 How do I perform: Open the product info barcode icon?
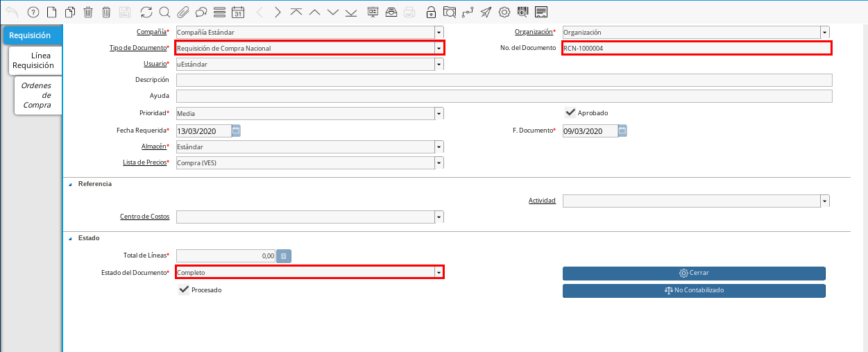coord(522,12)
